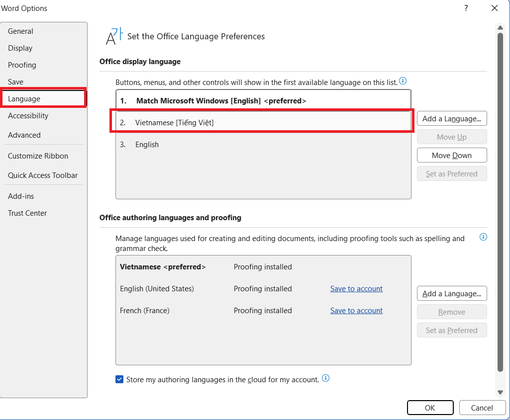Viewport: 510px width, 420px height.
Task: Select English in the display language list
Action: click(263, 145)
